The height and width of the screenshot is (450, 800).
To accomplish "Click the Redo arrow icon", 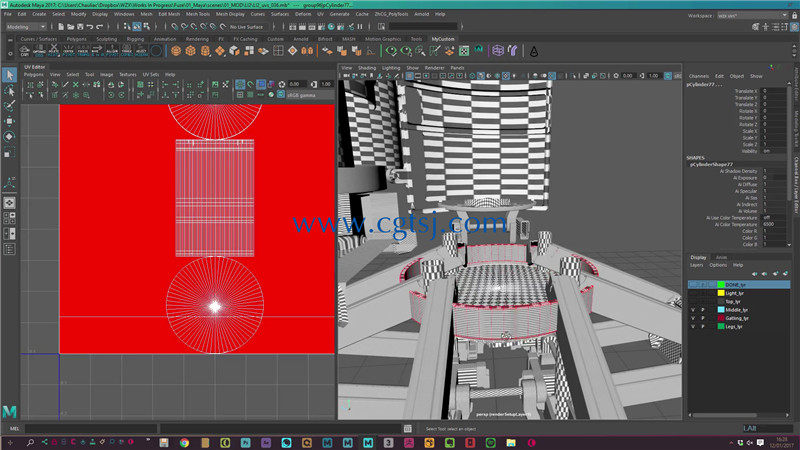I will point(99,27).
